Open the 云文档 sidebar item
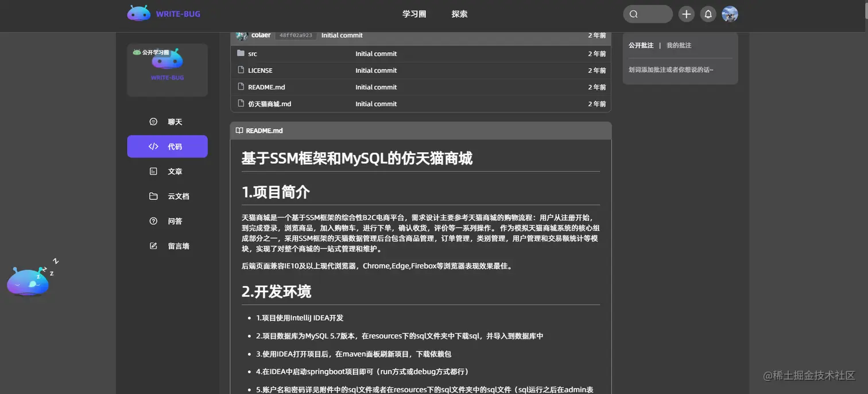Screen dimensions: 868x394 [x=167, y=196]
